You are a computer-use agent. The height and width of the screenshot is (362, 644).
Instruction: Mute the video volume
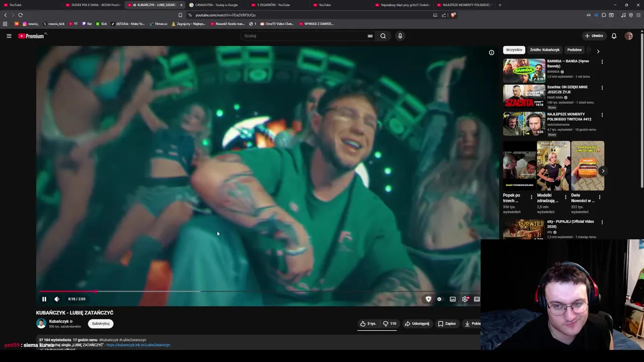(x=57, y=299)
